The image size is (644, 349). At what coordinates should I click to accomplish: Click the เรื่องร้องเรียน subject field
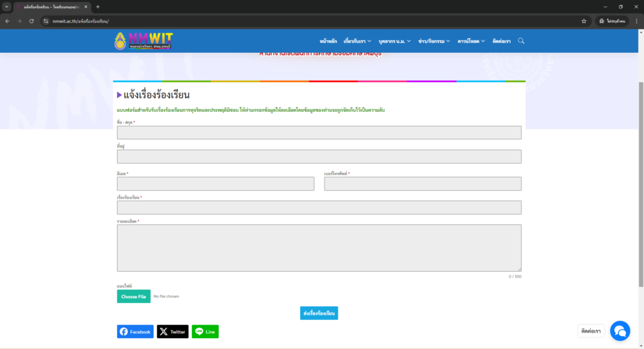pos(319,208)
